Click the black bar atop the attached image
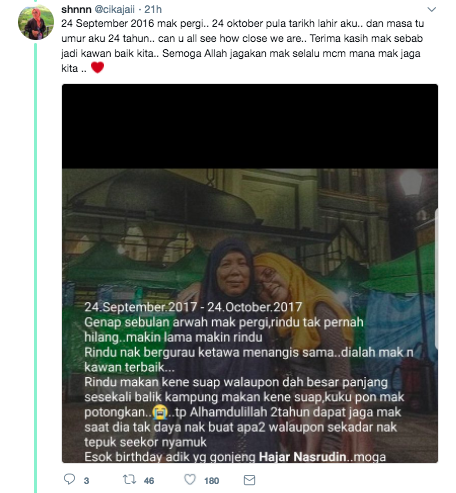This screenshot has width=456, height=493. 250,126
